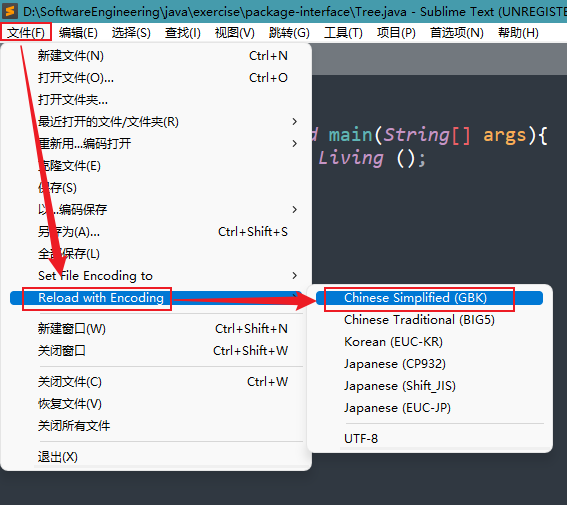567x505 pixels.
Task: Open the 视图(V) menu
Action: [235, 33]
